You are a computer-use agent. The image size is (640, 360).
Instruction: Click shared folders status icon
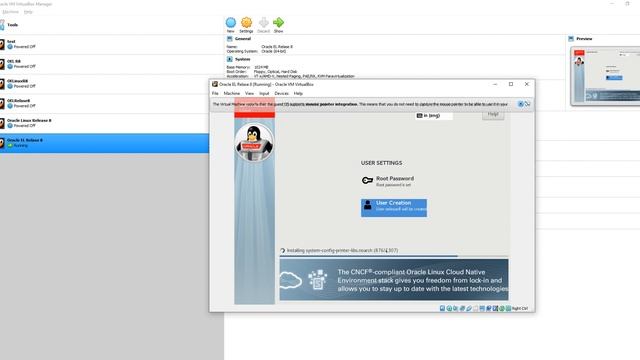476,308
